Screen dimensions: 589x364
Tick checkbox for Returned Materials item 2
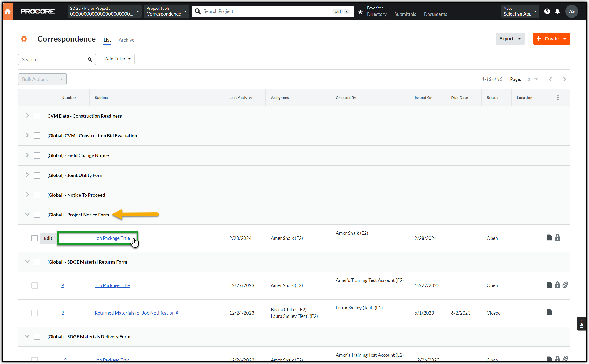[35, 313]
